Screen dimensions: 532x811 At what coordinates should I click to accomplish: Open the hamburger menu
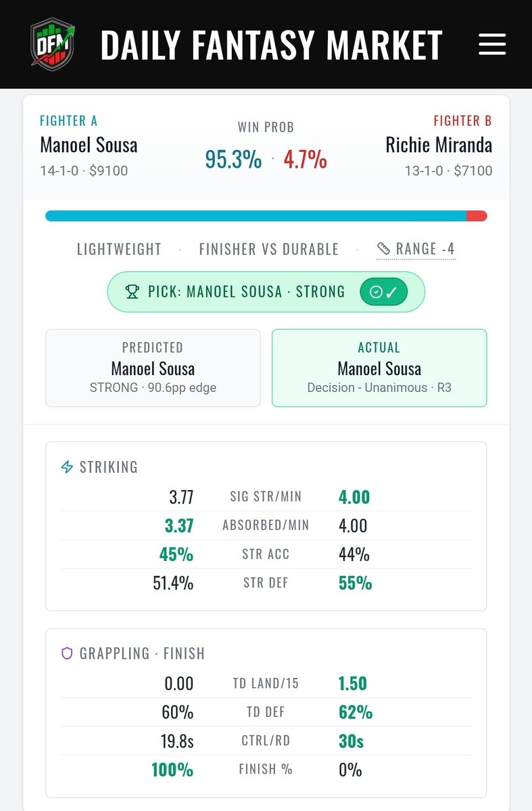492,44
